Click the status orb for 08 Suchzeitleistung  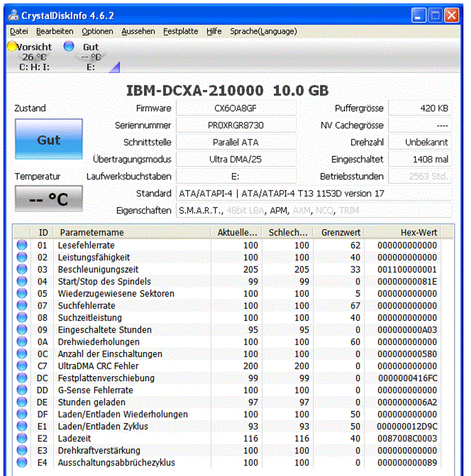coord(22,318)
